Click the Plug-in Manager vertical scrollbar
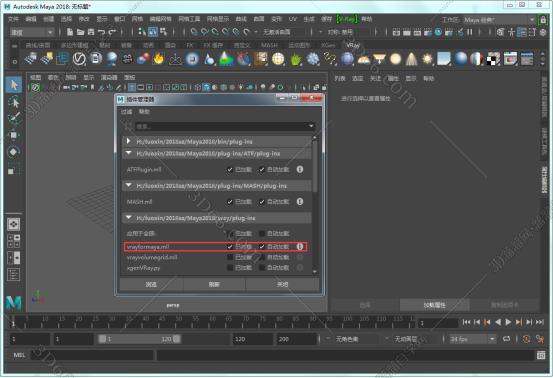Image resolution: width=553 pixels, height=378 pixels. tap(315, 166)
